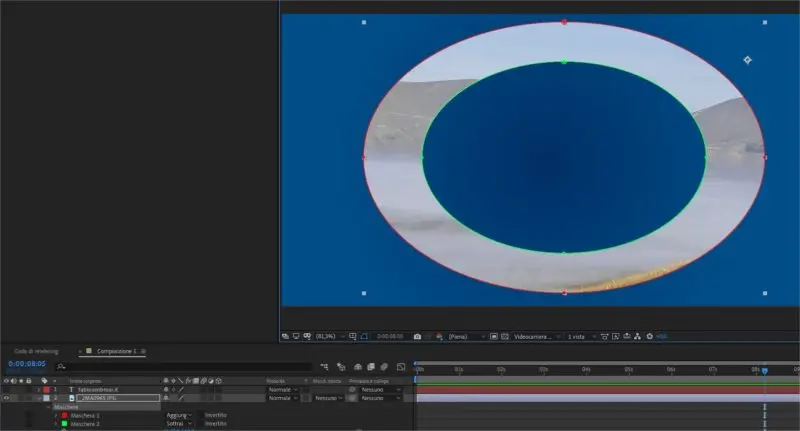This screenshot has width=800, height=431.
Task: Toggle collapse transformations switch of layer 1
Action: point(173,390)
